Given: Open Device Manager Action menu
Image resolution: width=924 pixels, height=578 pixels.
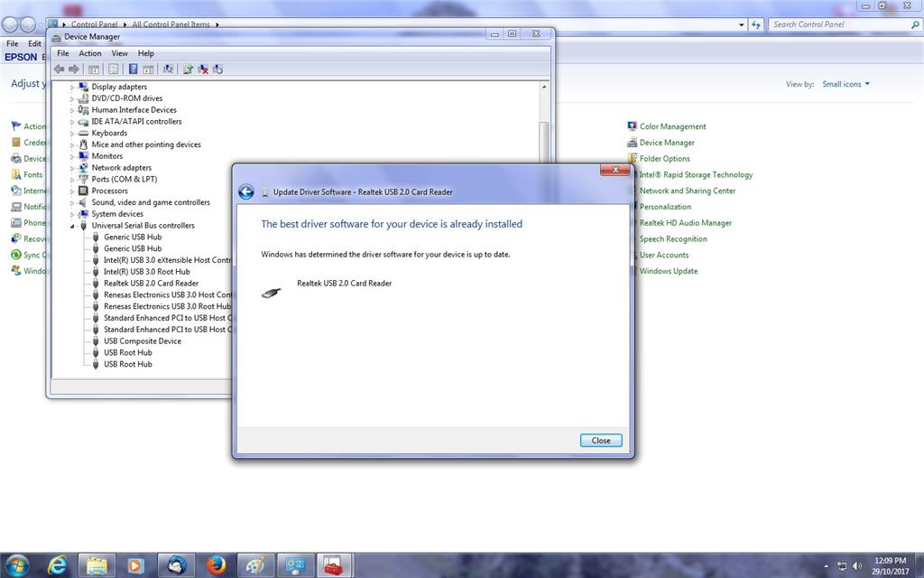Looking at the screenshot, I should pos(90,53).
